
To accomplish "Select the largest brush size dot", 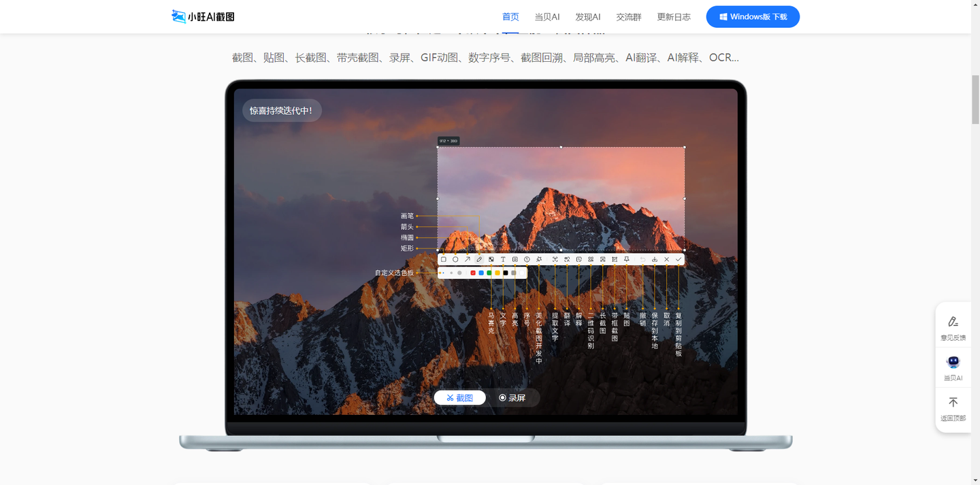I will point(459,273).
